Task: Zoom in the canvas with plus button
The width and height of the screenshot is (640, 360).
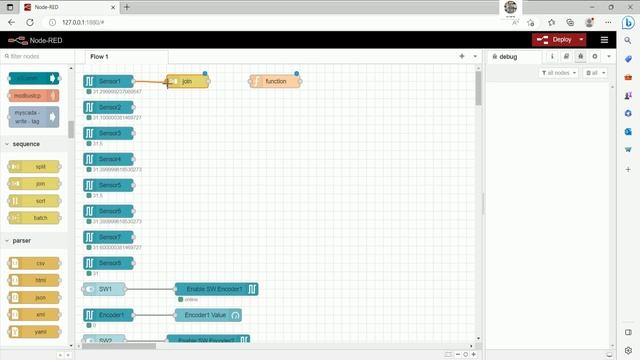Action: tap(473, 354)
